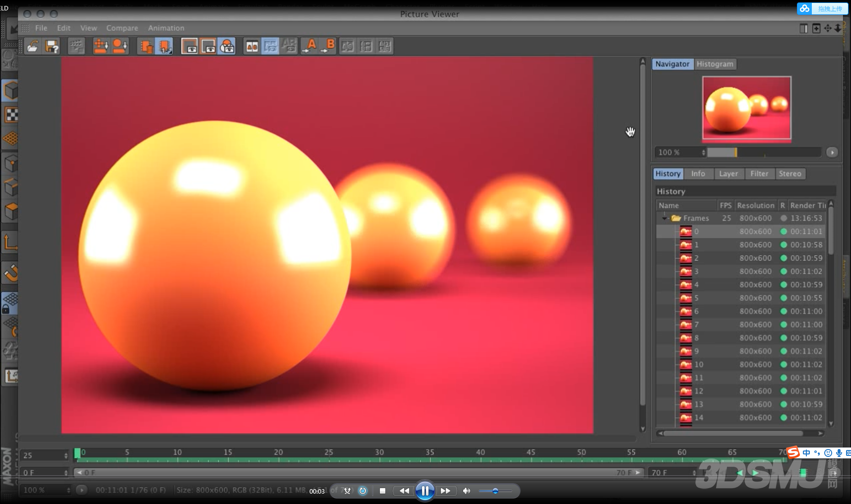Open the Animation menu
The height and width of the screenshot is (504, 851).
tap(166, 28)
